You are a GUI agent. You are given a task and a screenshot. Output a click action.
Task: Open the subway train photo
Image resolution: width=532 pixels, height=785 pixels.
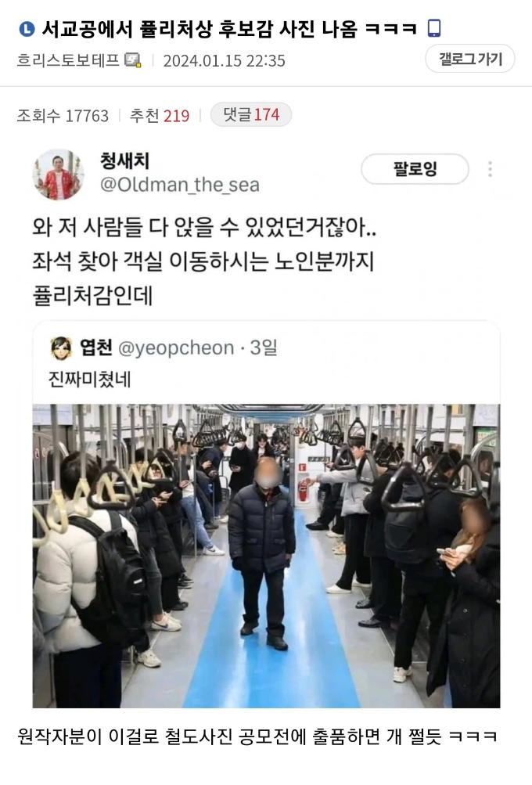tap(266, 556)
